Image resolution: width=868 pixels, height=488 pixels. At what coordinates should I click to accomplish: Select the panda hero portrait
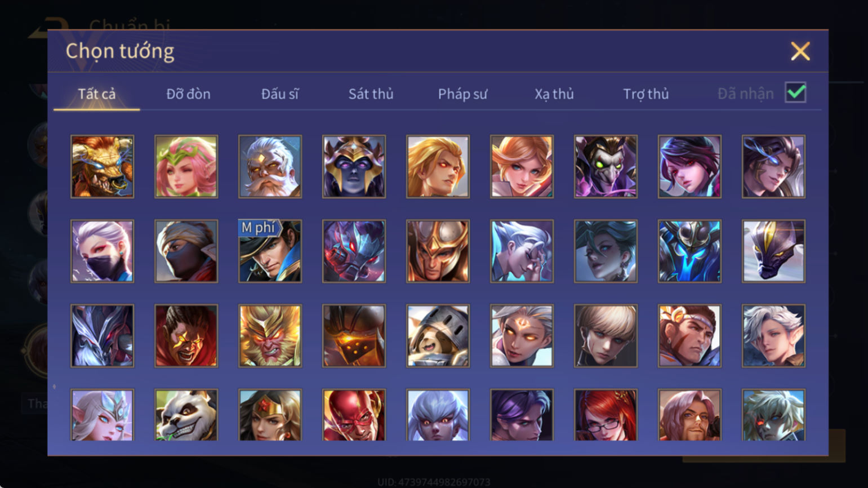coord(186,415)
